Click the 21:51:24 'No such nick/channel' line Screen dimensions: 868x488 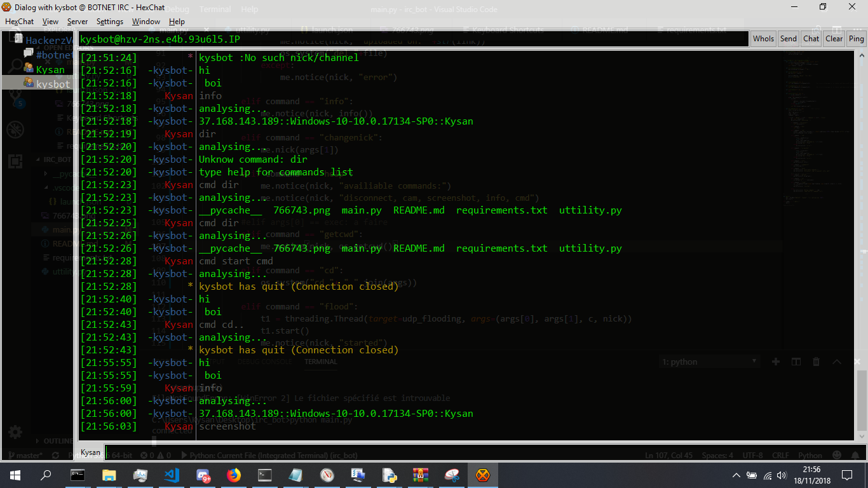pyautogui.click(x=278, y=58)
